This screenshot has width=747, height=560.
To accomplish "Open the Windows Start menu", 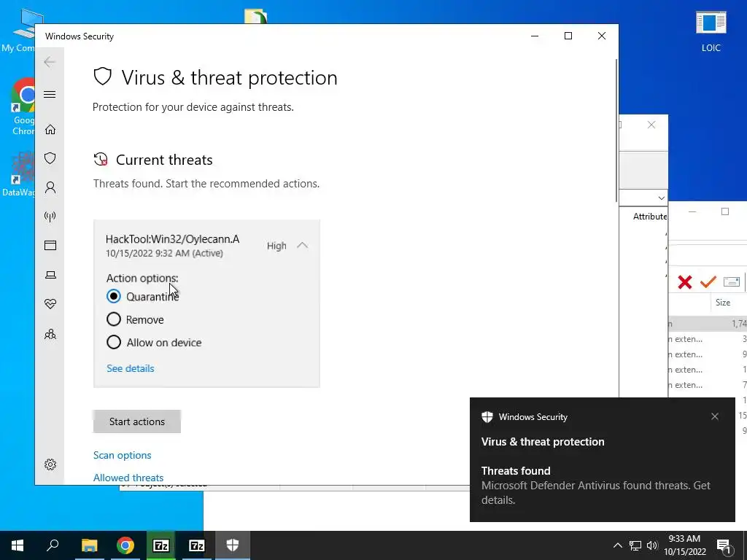I will pos(18,545).
